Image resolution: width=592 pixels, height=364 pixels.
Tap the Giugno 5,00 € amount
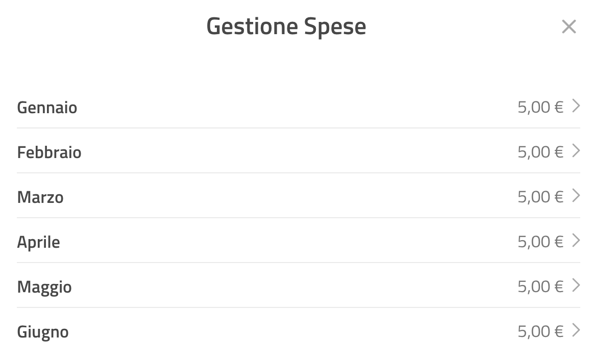(x=540, y=332)
